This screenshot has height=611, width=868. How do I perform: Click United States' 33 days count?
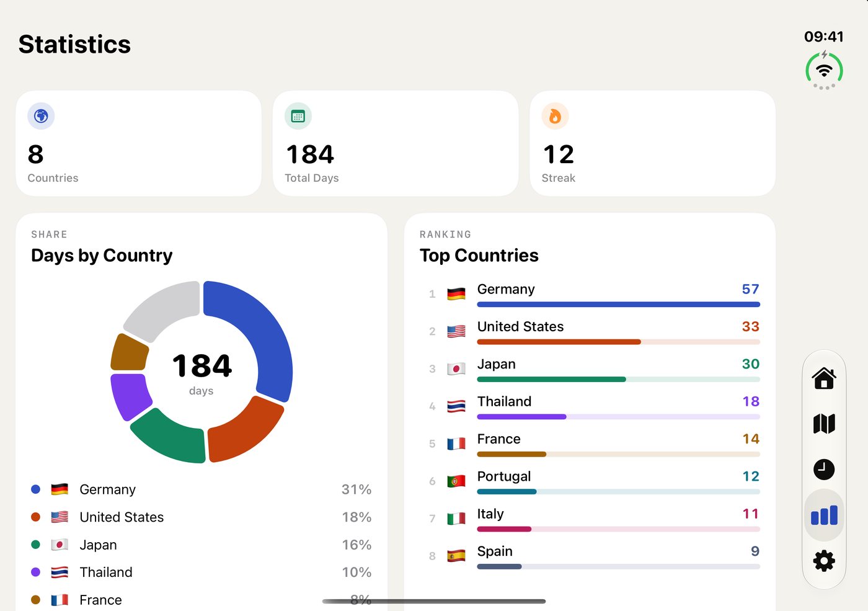(x=750, y=326)
